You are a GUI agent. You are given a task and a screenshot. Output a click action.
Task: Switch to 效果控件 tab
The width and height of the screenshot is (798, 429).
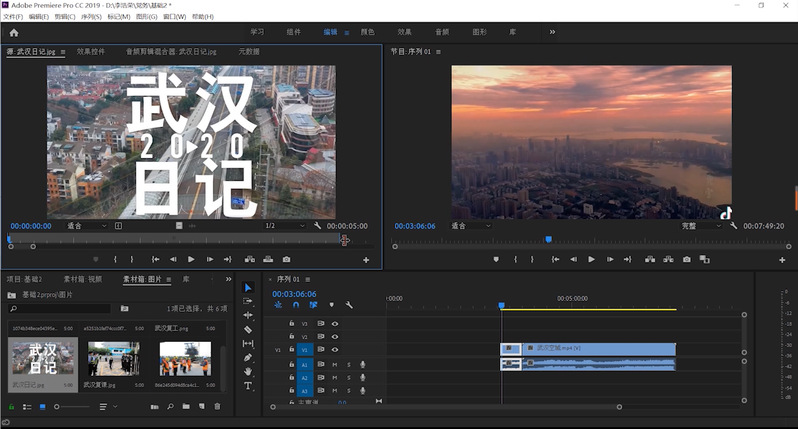pyautogui.click(x=91, y=51)
